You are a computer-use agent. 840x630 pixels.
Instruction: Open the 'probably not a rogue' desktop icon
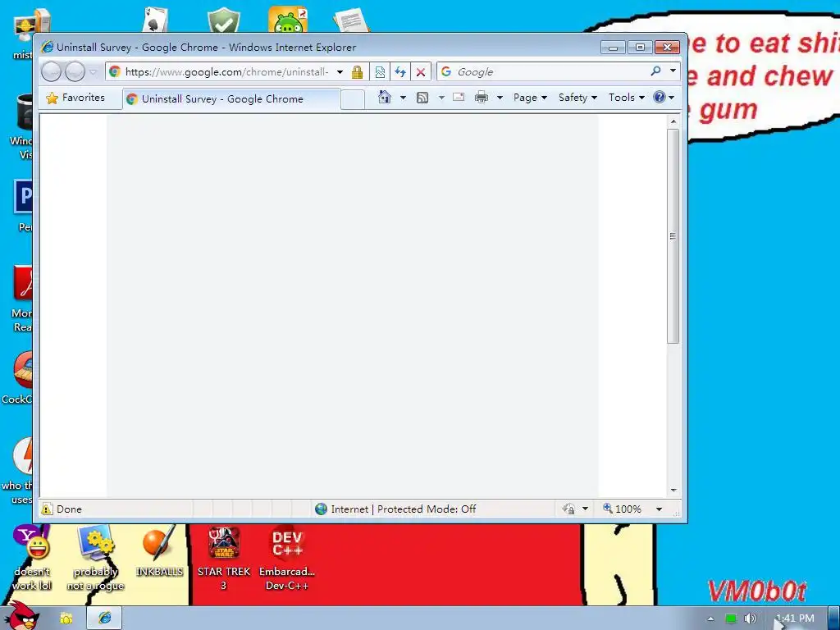[95, 558]
